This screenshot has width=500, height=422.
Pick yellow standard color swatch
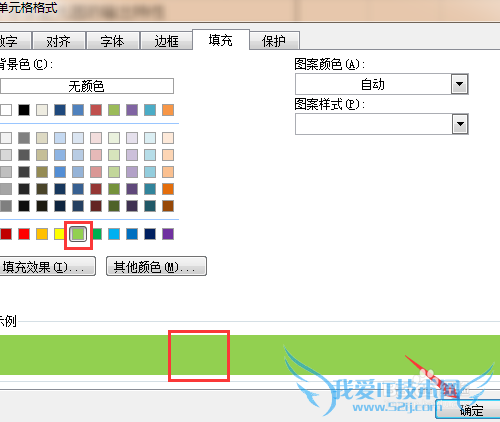click(x=60, y=234)
